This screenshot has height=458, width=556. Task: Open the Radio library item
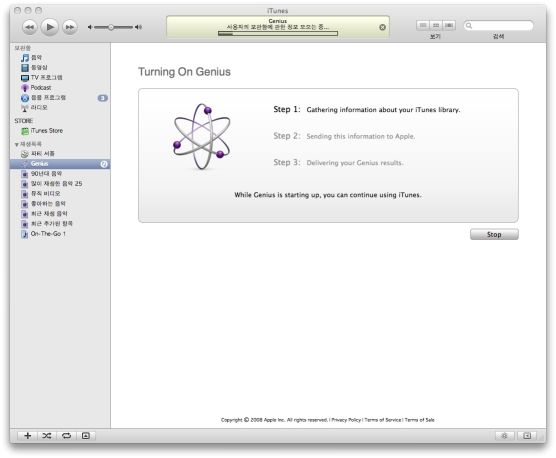(60, 107)
